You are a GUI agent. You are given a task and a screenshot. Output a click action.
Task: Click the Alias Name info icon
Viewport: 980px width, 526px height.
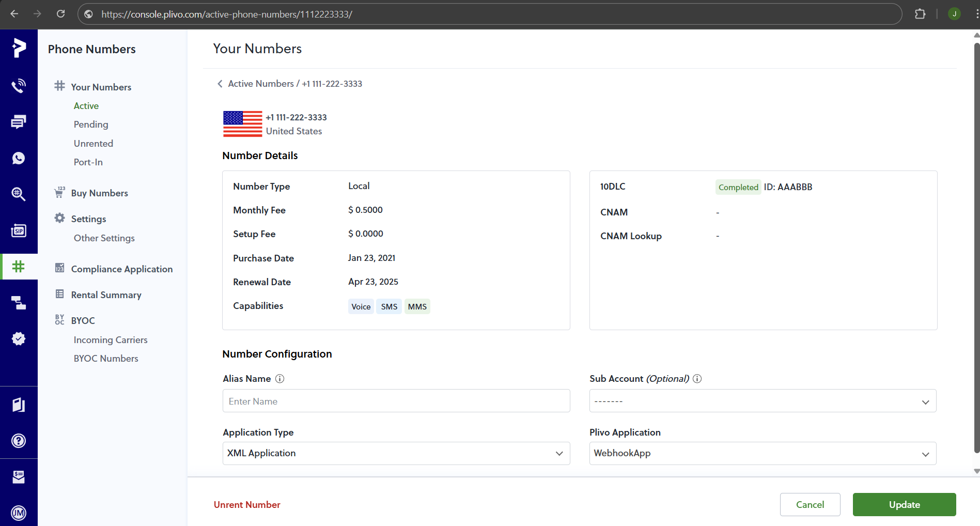[x=280, y=379]
